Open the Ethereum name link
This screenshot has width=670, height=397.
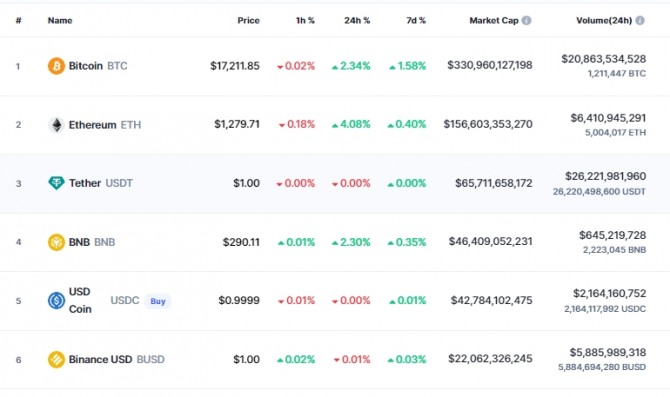92,125
